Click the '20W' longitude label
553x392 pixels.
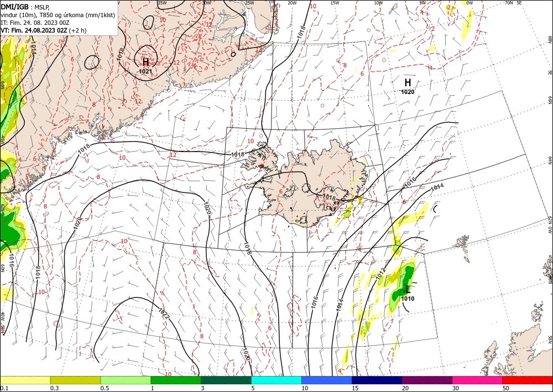[x=292, y=3]
